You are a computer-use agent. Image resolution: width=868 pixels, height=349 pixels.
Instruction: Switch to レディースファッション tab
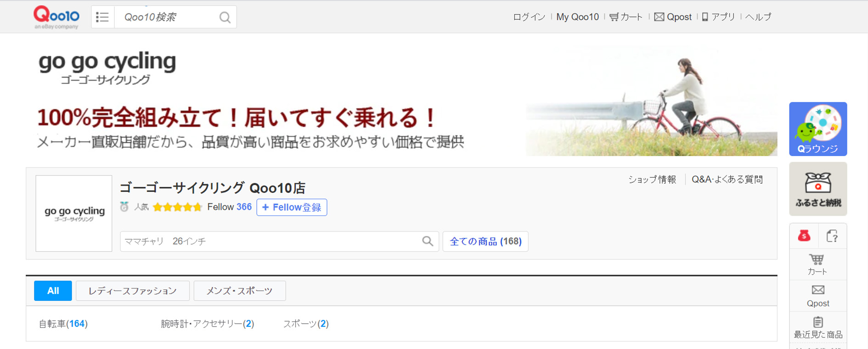point(132,291)
